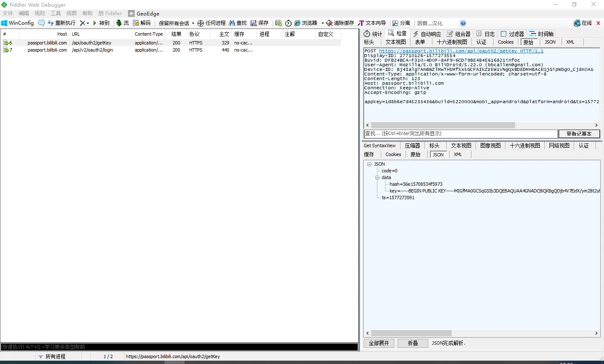The width and height of the screenshot is (604, 364).
Task: Collapse the data tree node
Action: [x=377, y=177]
